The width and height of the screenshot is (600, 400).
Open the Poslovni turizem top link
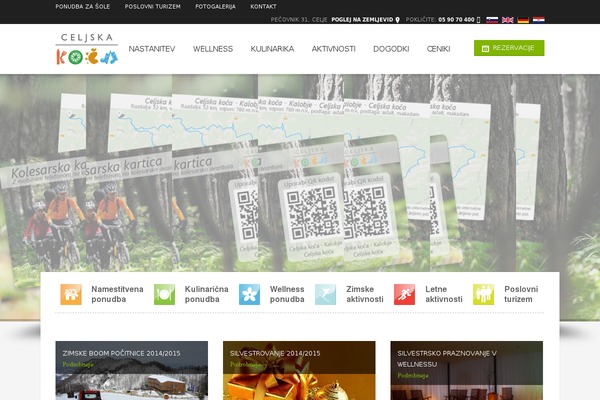pos(152,7)
